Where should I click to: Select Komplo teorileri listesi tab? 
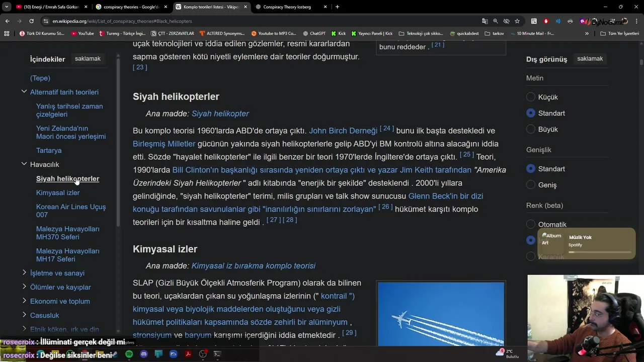tap(211, 7)
